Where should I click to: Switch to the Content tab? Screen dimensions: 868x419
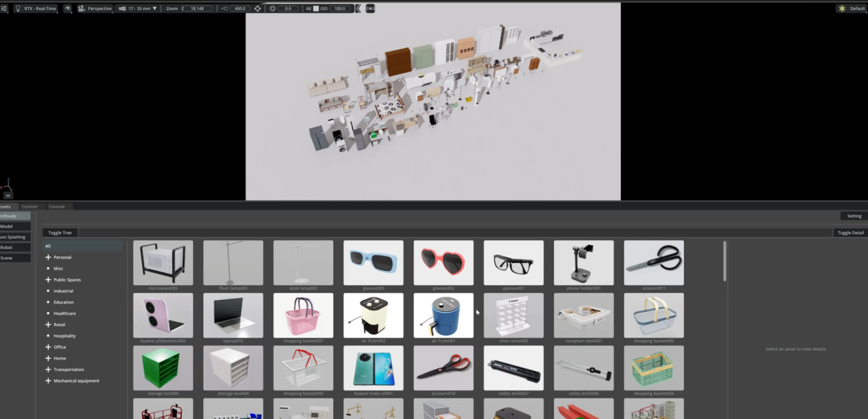(29, 206)
